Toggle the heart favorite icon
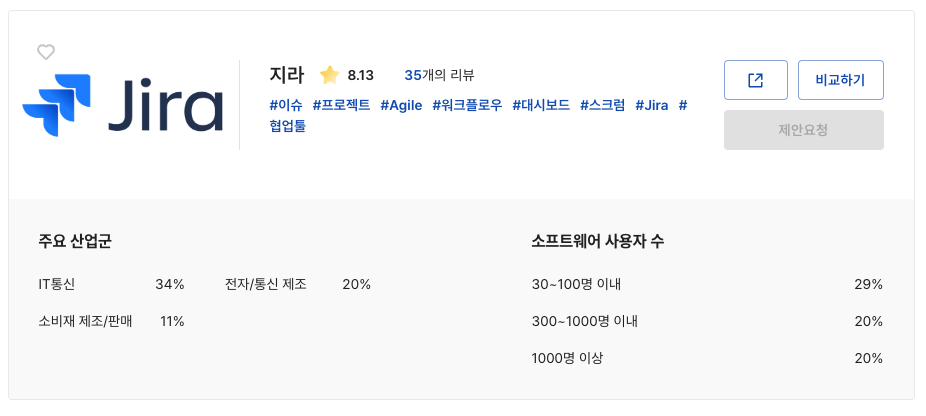Image resolution: width=926 pixels, height=416 pixels. (x=46, y=52)
